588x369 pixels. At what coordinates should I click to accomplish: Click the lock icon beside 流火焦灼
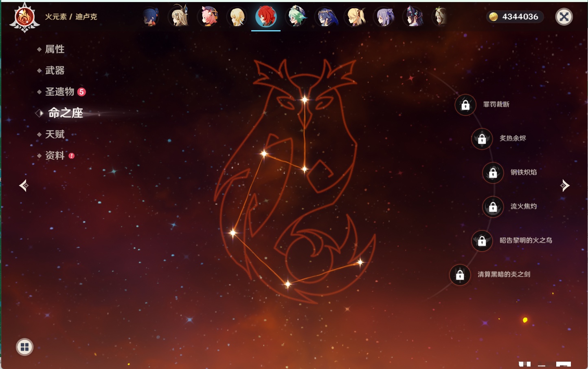[493, 207]
